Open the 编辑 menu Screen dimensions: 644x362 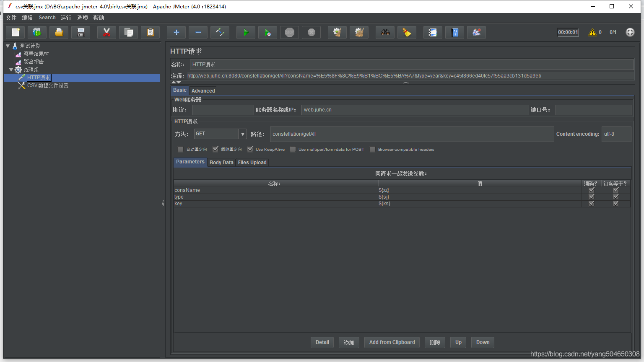pos(27,18)
